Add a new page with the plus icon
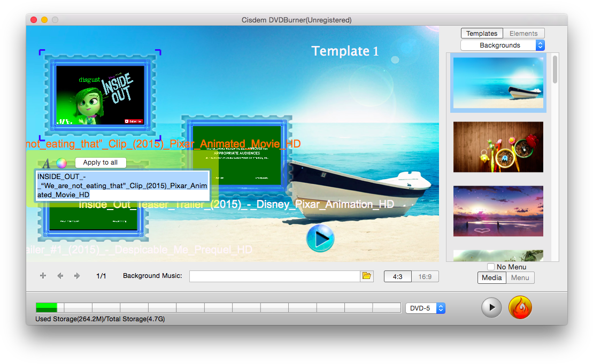Screen dimensions: 593x364 [43, 276]
